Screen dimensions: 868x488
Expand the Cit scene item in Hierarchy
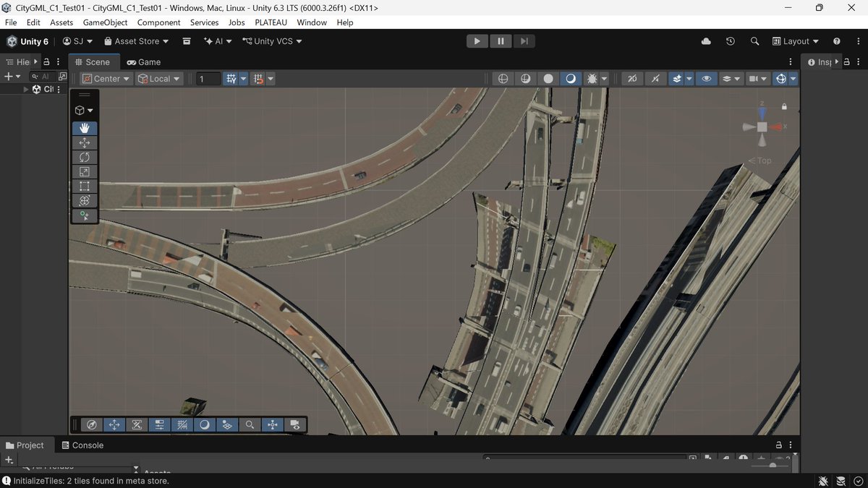(x=25, y=89)
